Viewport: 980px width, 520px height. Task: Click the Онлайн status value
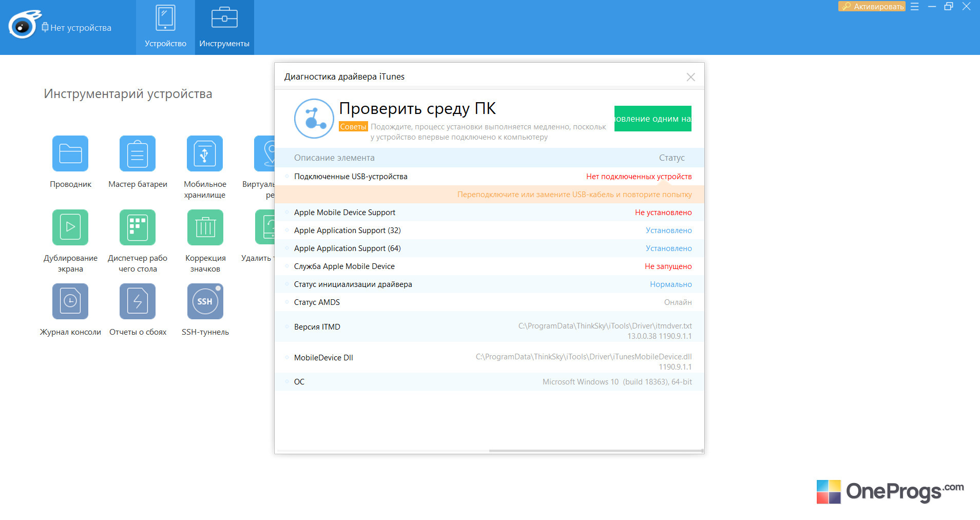678,302
